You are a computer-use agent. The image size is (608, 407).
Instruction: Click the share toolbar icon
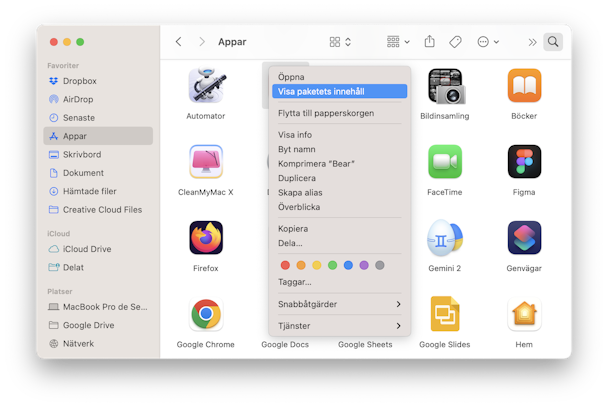[x=429, y=41]
